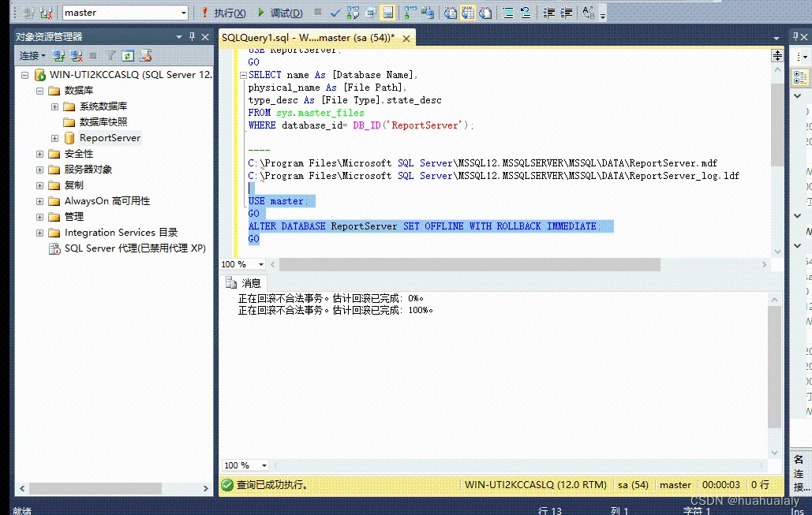The width and height of the screenshot is (812, 515).
Task: Open the document tab list dropdown arrow
Action: [776, 38]
